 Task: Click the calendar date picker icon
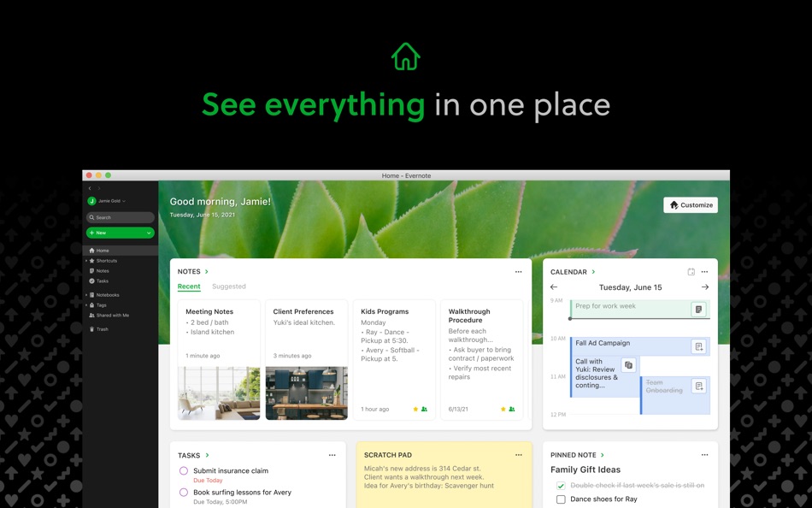pos(691,272)
